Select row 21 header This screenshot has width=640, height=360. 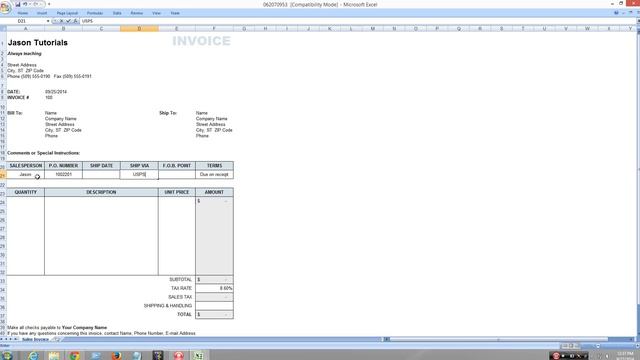pyautogui.click(x=3, y=175)
